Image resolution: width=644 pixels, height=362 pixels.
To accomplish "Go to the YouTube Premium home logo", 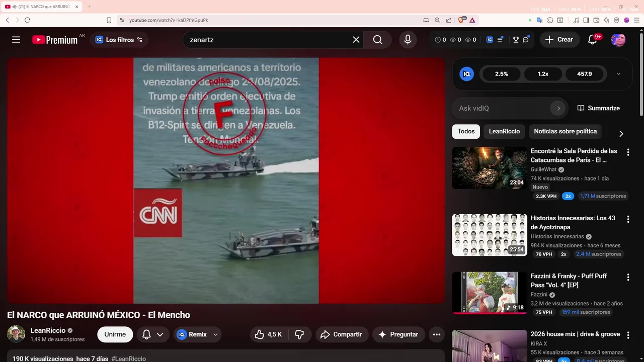I will 55,40.
